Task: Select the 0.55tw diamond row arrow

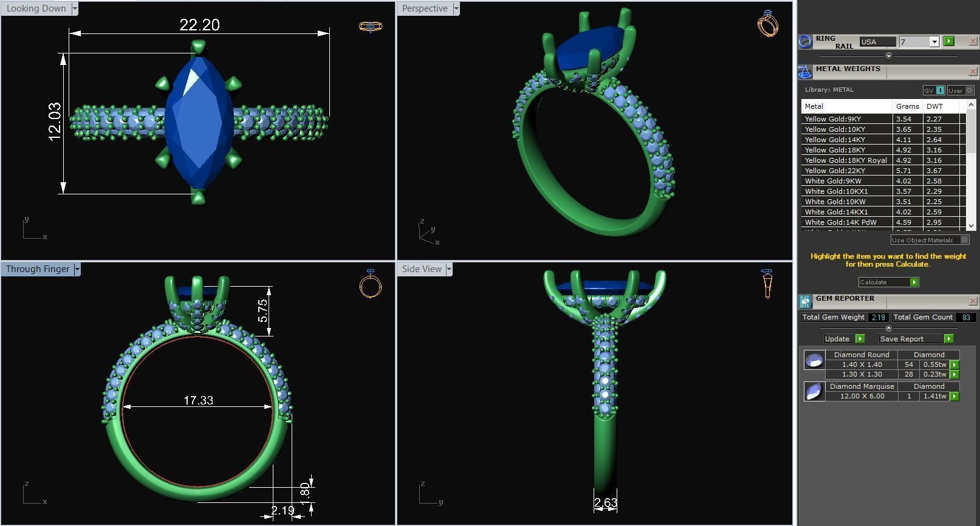Action: (x=954, y=364)
